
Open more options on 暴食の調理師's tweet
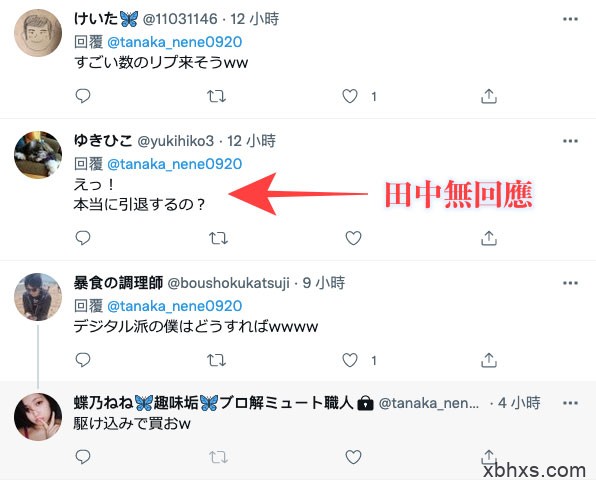tap(571, 283)
